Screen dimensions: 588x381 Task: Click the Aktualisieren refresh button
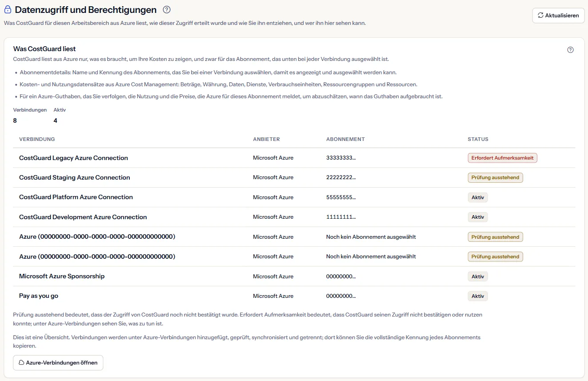558,15
